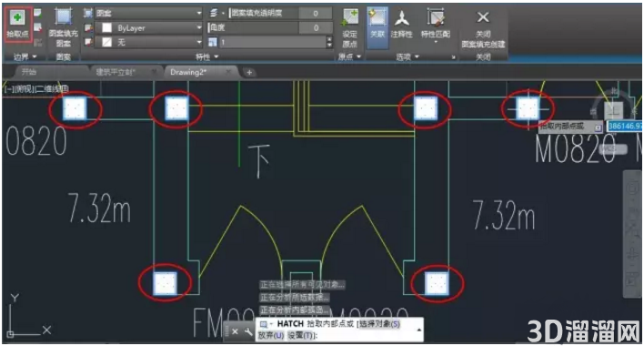The height and width of the screenshot is (346, 644).
Task: Close the 建筑平立剖 tab
Action: (x=155, y=72)
